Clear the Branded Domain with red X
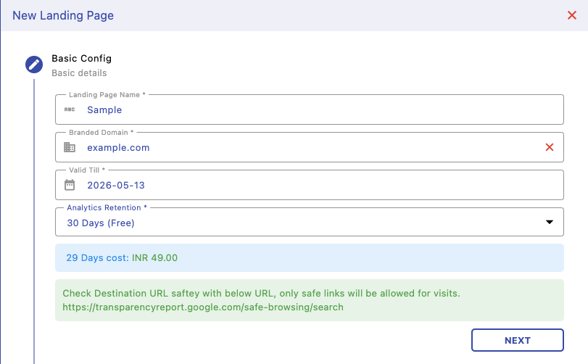 point(550,147)
